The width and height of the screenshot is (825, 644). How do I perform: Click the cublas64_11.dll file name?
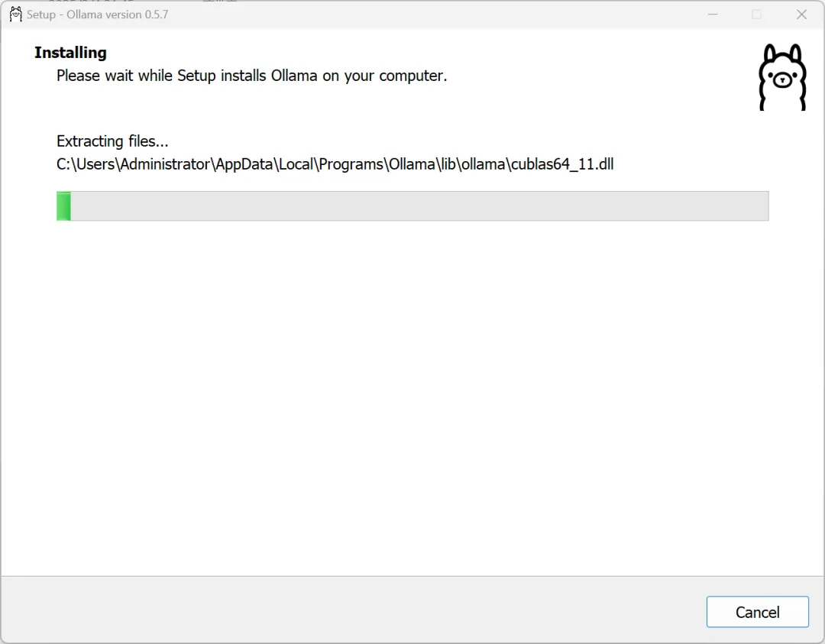[562, 163]
